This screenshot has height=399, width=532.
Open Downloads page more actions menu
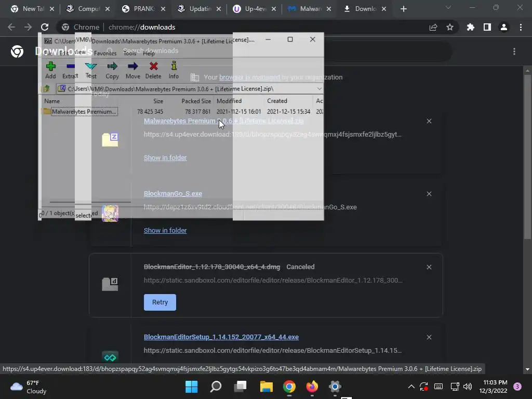(514, 51)
